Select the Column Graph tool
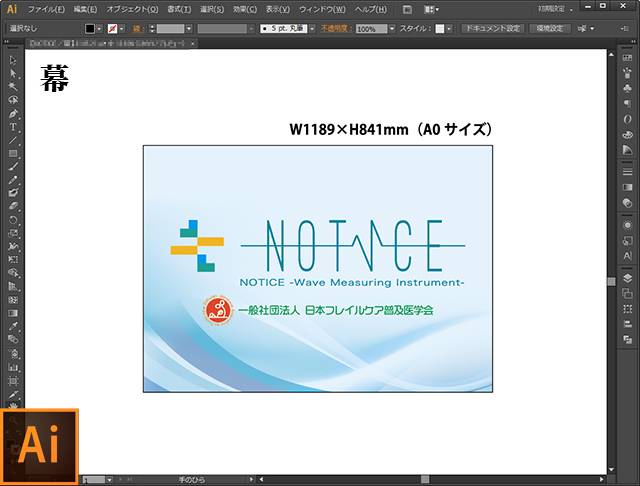 (13, 367)
